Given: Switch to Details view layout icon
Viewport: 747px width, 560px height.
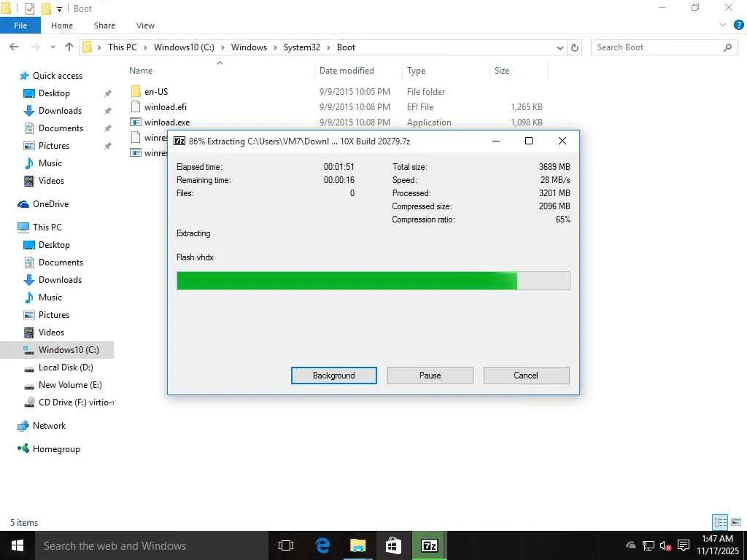Looking at the screenshot, I should click(720, 522).
